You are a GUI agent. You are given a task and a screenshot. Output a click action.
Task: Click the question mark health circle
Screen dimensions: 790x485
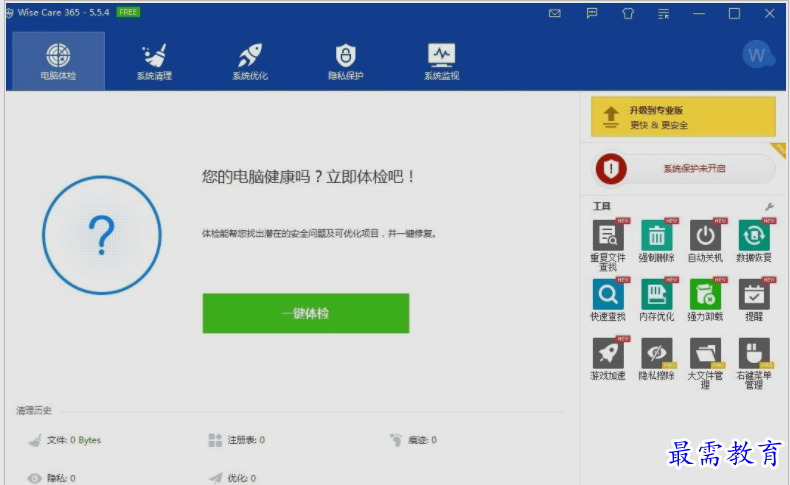[x=102, y=235]
